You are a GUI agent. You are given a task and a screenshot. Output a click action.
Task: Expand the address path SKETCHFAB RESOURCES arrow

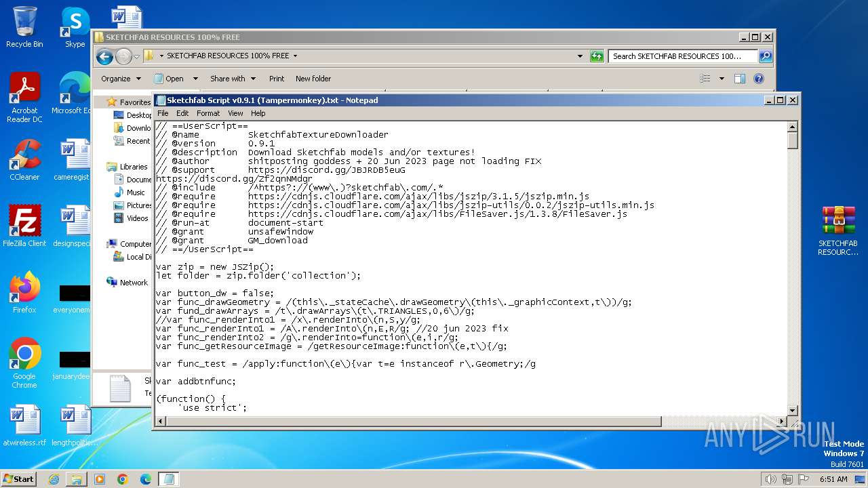295,56
